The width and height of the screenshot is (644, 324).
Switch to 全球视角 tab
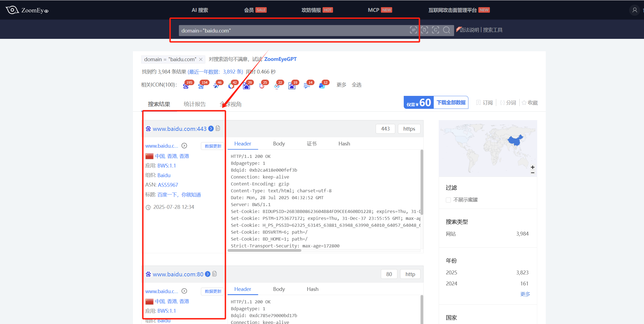[x=231, y=104]
